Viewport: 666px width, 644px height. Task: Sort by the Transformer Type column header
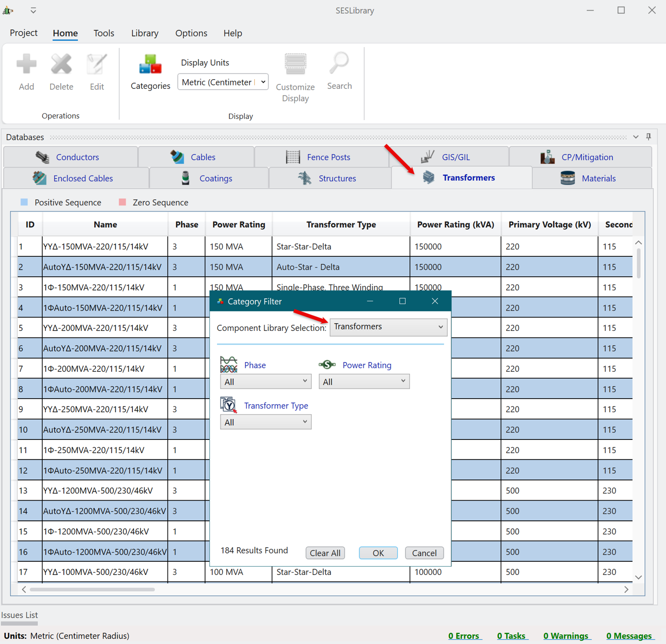coord(341,224)
